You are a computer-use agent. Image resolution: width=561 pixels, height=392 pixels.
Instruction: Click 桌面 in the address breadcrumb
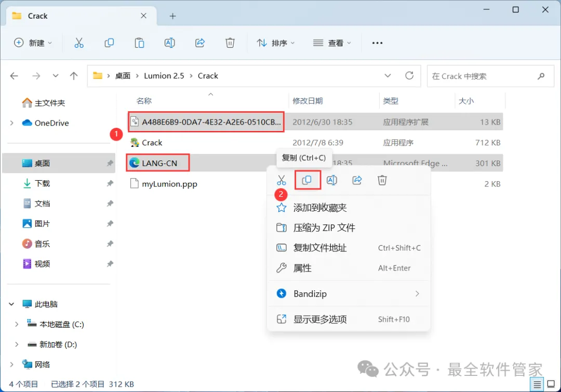click(123, 76)
